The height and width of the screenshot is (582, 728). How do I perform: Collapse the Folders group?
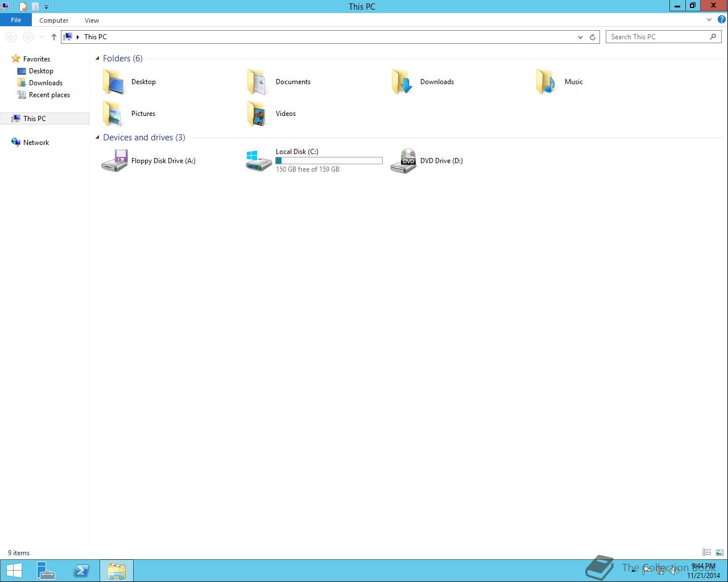coord(97,58)
